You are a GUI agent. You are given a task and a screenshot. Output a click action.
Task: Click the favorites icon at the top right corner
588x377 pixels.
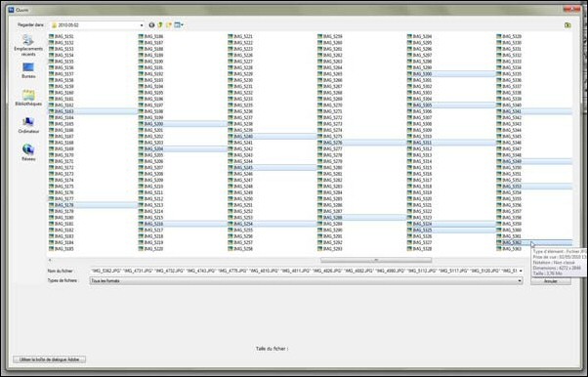pos(567,25)
